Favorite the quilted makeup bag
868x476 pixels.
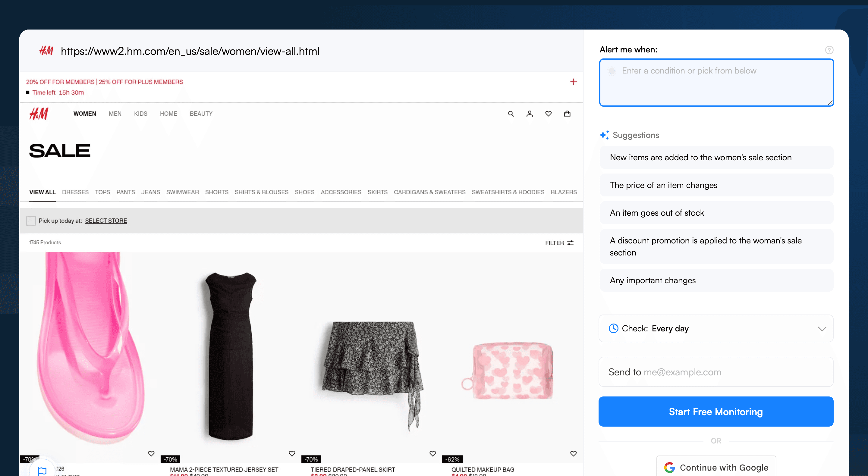coord(573,453)
